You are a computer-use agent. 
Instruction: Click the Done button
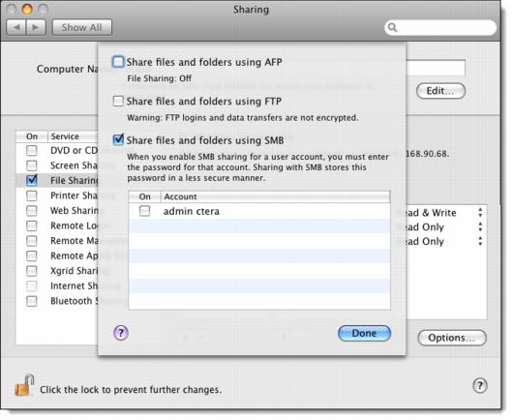click(364, 333)
